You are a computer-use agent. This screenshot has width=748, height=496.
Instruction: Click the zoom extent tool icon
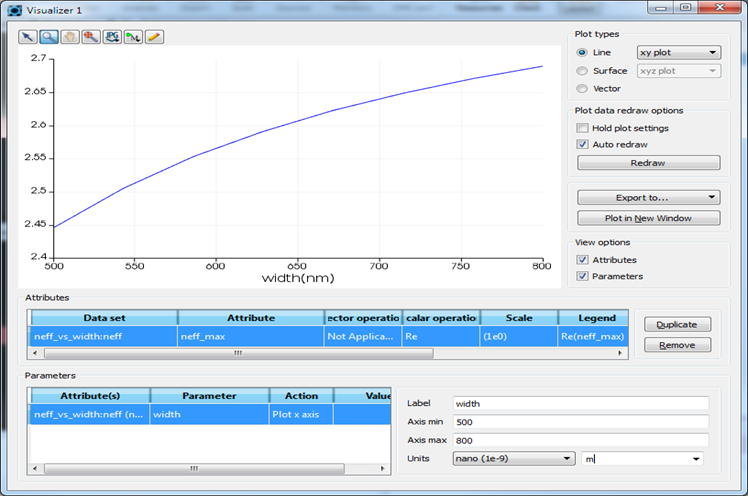tap(91, 37)
